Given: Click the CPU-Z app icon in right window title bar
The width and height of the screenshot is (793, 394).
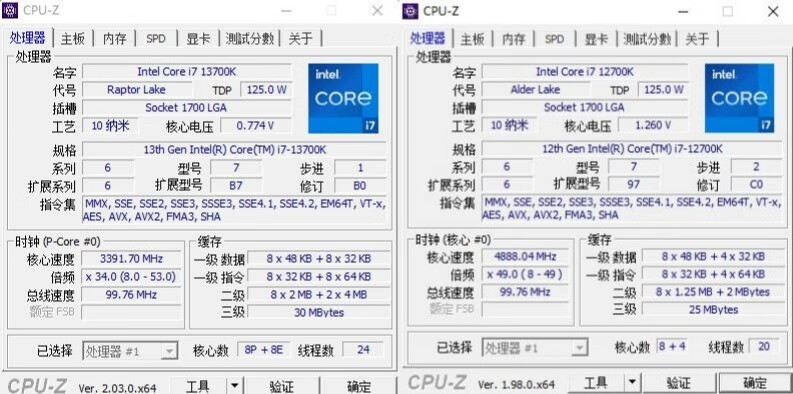Looking at the screenshot, I should [x=410, y=11].
